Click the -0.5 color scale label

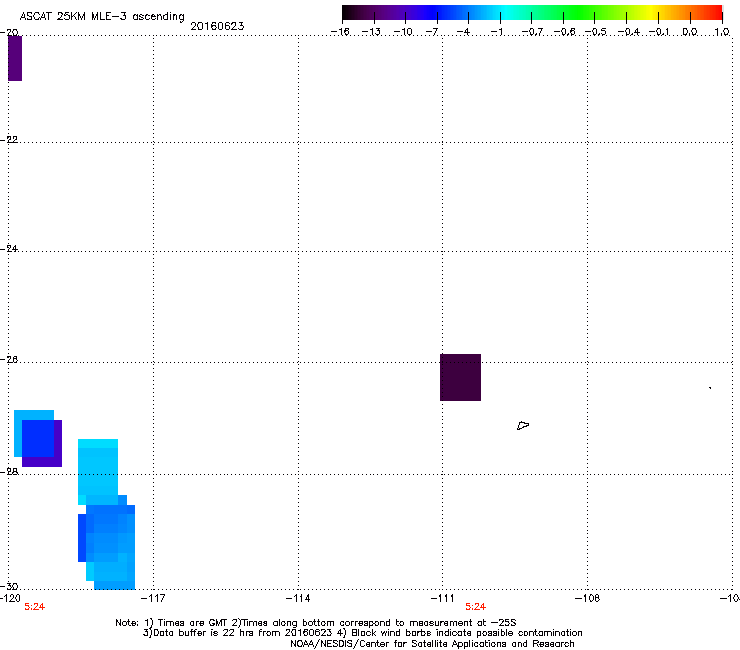pos(596,32)
